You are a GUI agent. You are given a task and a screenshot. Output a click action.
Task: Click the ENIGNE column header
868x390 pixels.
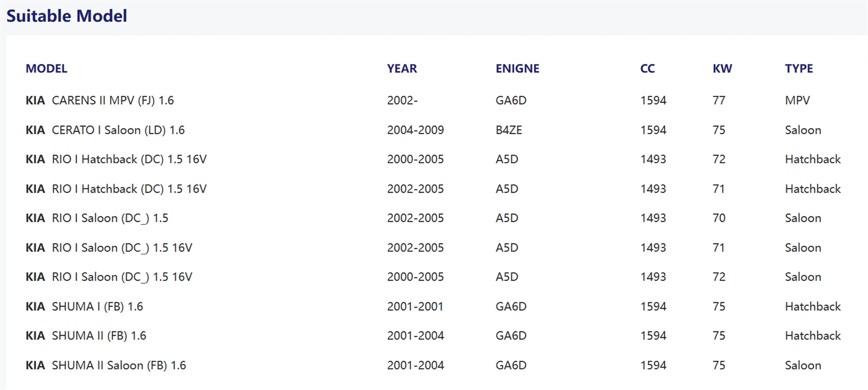518,69
